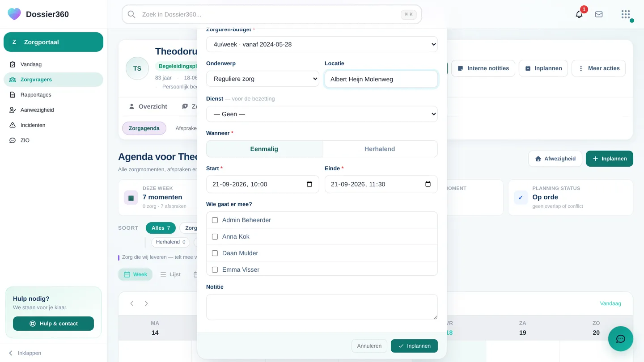Click the Dossier360 heart logo

point(14,14)
